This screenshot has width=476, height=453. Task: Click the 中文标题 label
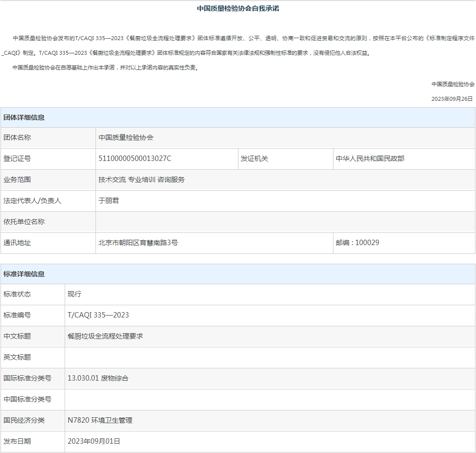(17, 336)
